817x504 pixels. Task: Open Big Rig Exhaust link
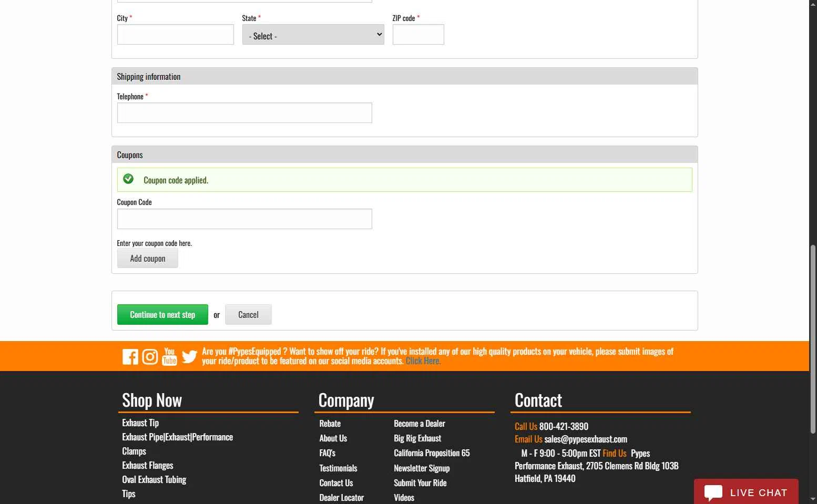417,438
